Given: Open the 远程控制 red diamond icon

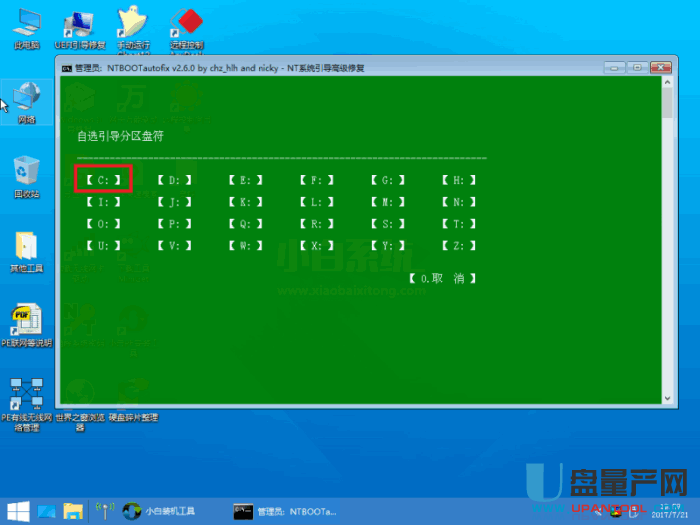Looking at the screenshot, I should (186, 23).
